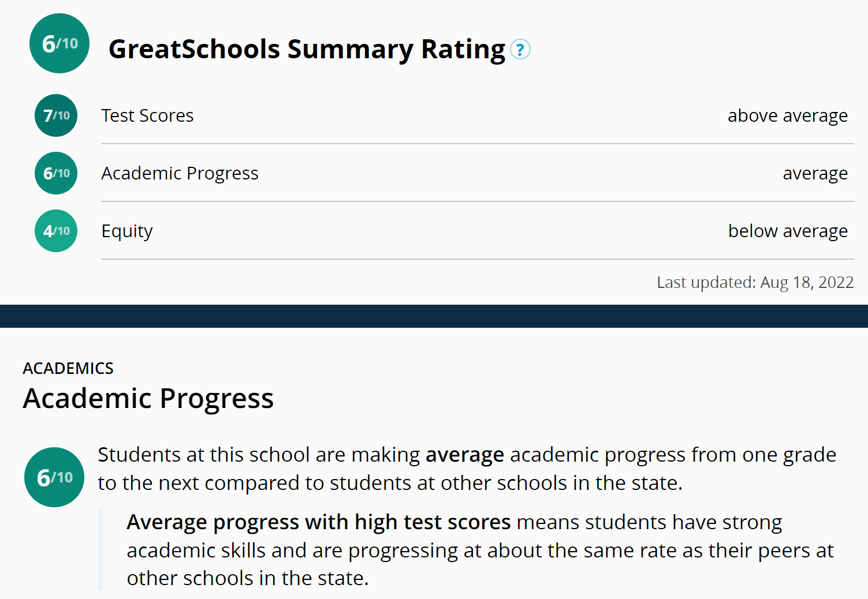The height and width of the screenshot is (599, 868).
Task: Click the 6/10 badge in Academics section
Action: pyautogui.click(x=54, y=477)
